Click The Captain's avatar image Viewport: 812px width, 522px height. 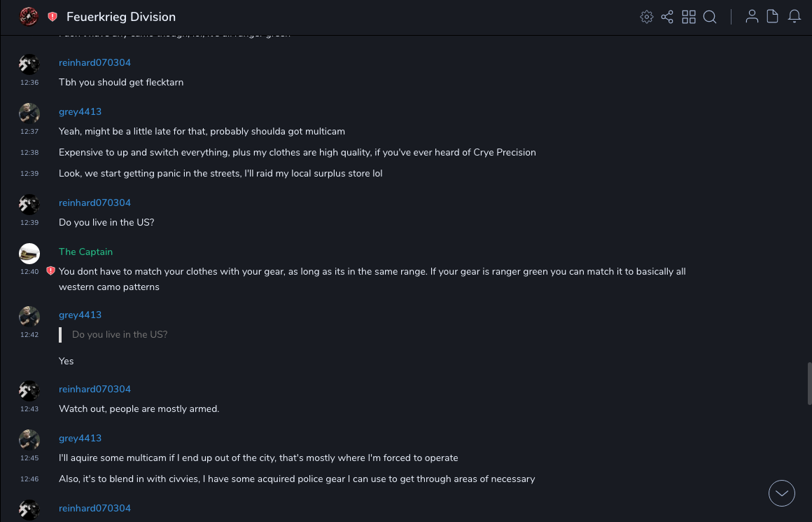29,254
